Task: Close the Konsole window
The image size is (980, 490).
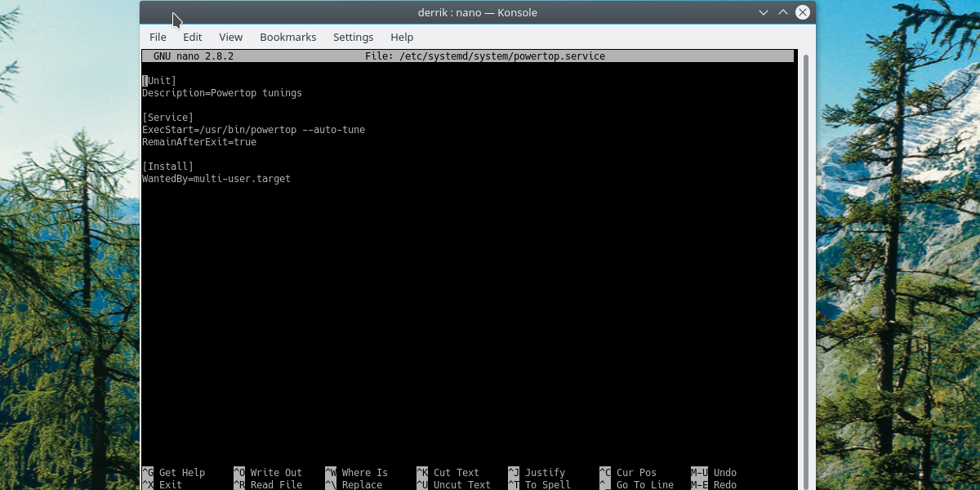Action: pyautogui.click(x=803, y=12)
